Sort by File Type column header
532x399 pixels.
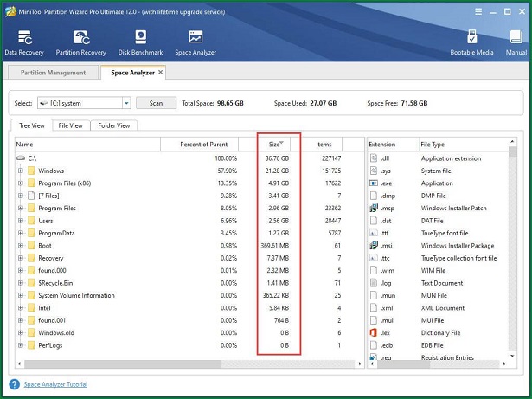(x=465, y=145)
